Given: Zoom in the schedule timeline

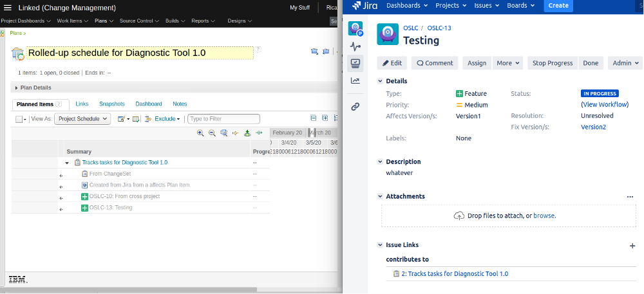Looking at the screenshot, I should tap(200, 133).
